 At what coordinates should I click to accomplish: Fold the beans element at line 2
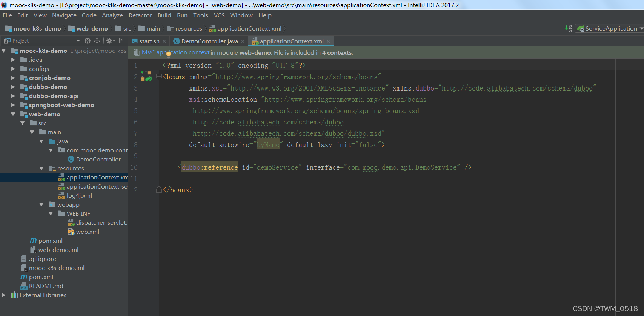pyautogui.click(x=159, y=77)
